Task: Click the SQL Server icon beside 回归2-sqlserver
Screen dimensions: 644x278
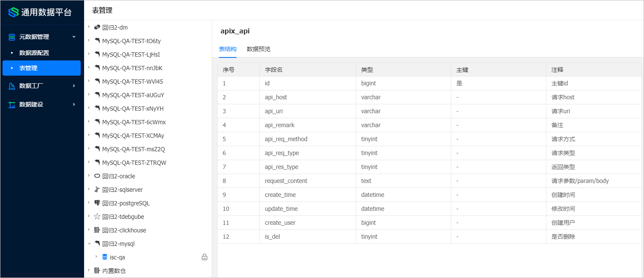Action: tap(97, 189)
